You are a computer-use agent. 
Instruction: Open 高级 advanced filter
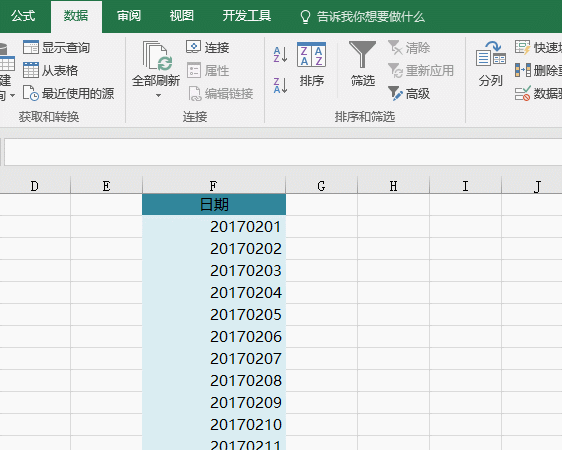[409, 94]
